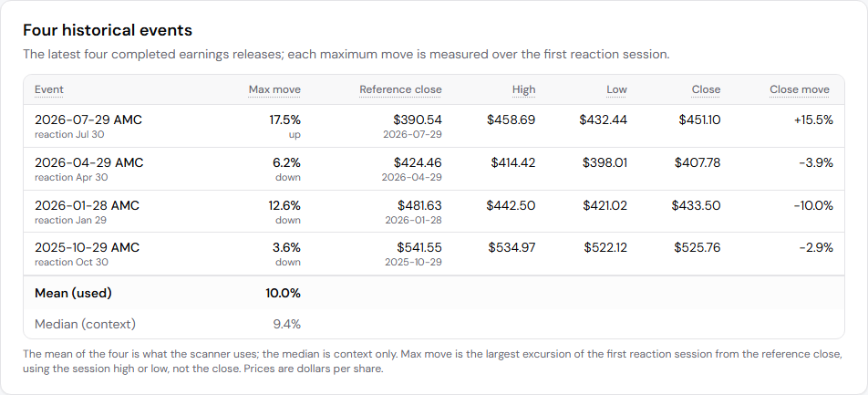This screenshot has width=868, height=395.
Task: Click the Max move column header
Action: (274, 89)
